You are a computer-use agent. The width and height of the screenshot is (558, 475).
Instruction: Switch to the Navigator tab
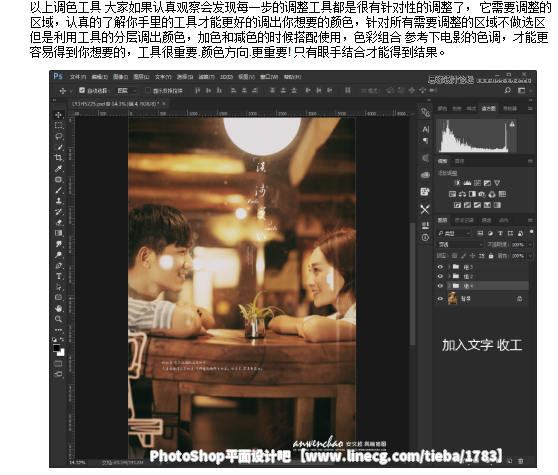click(x=510, y=109)
